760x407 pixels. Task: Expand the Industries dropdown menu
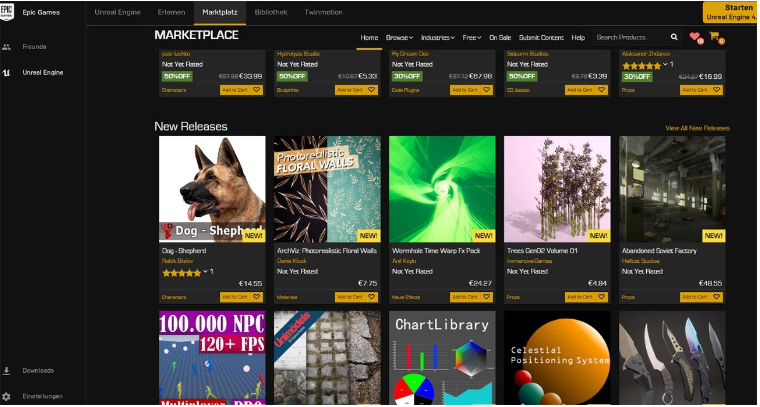437,38
